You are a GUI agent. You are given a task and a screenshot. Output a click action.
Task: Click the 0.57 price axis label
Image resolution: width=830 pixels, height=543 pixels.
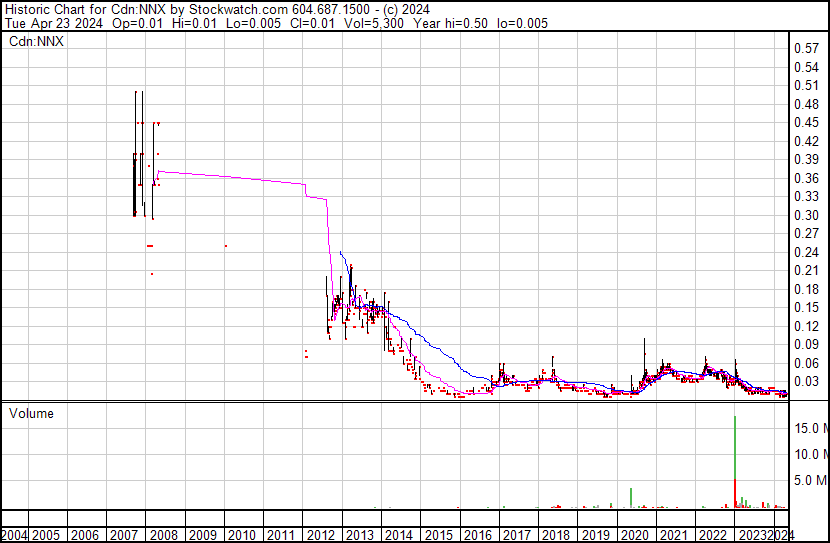806,48
